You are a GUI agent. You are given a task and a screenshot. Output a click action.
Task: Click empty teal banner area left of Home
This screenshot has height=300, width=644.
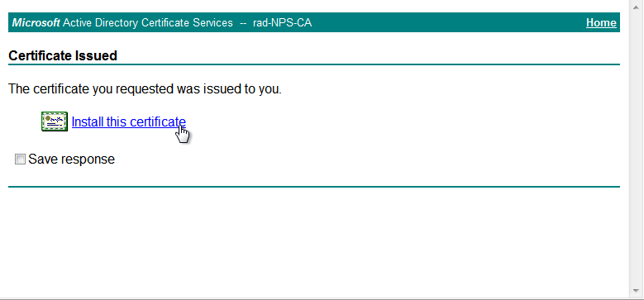[448, 22]
